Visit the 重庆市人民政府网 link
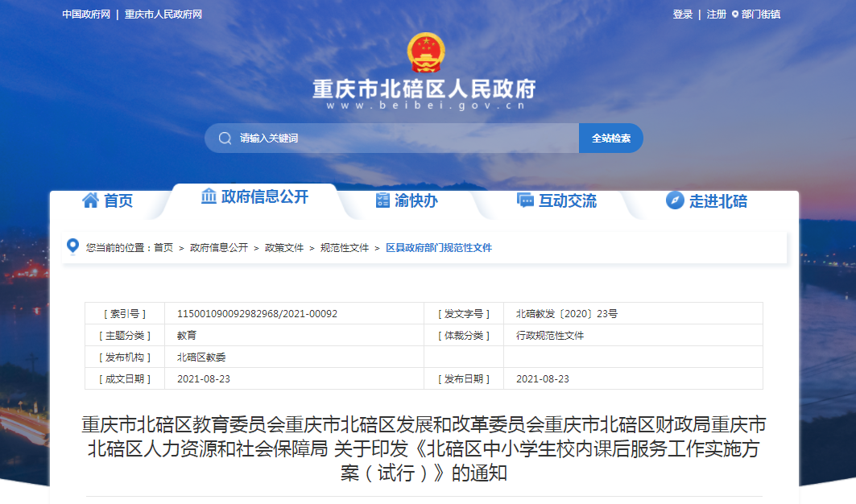The image size is (856, 504). click(163, 14)
